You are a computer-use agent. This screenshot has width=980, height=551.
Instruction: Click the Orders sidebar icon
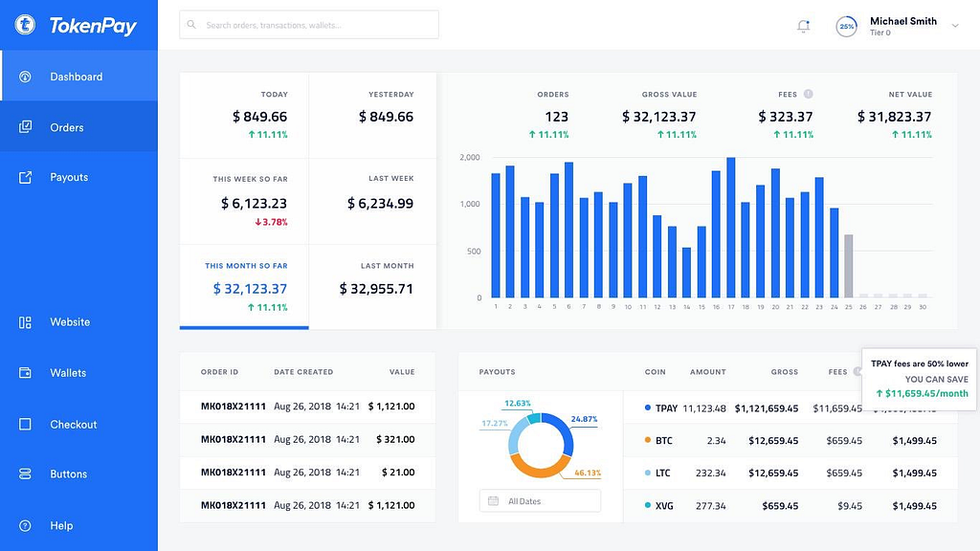coord(25,127)
